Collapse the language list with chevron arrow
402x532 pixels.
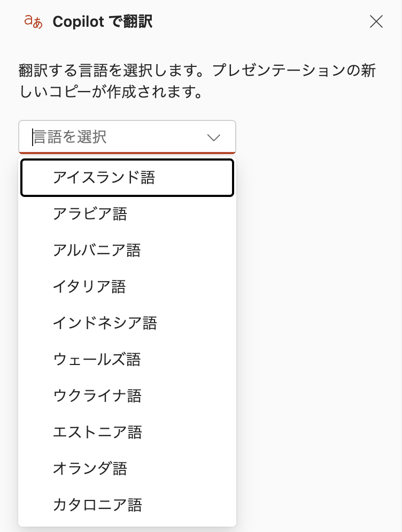click(213, 138)
